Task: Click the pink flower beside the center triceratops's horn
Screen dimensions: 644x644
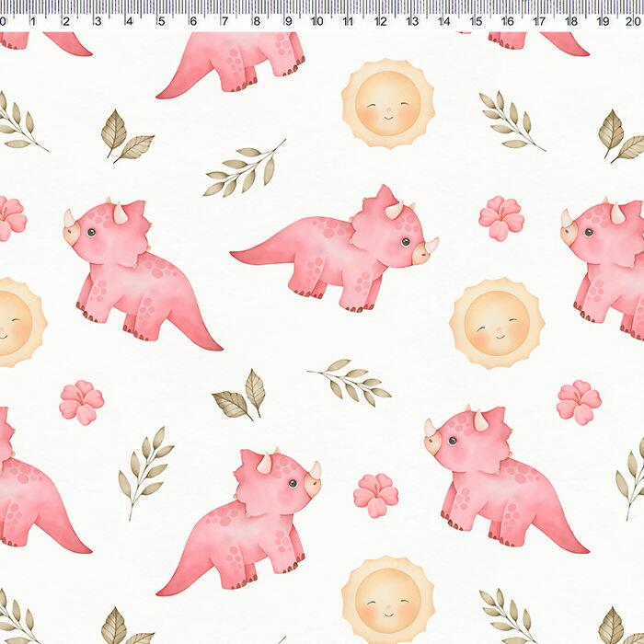Action: coord(500,218)
